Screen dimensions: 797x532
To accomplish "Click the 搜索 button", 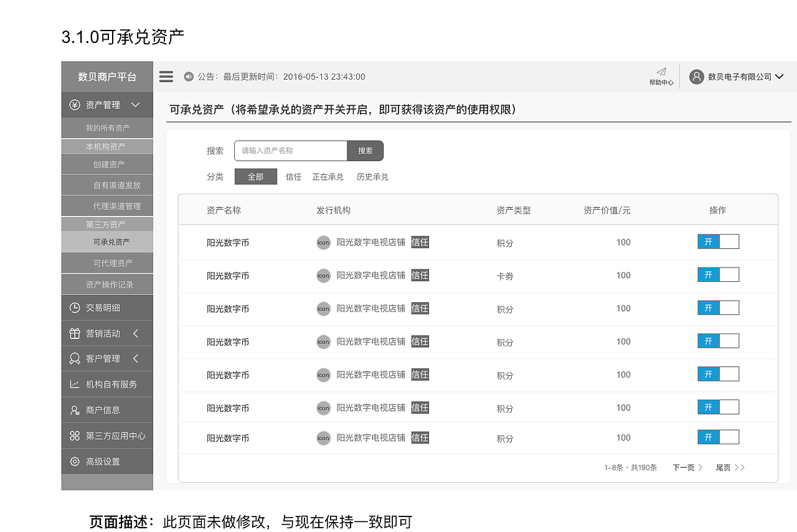I will click(x=365, y=151).
